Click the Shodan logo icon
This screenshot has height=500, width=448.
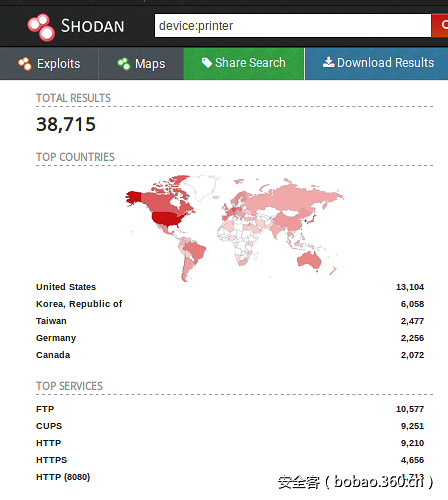click(x=41, y=27)
